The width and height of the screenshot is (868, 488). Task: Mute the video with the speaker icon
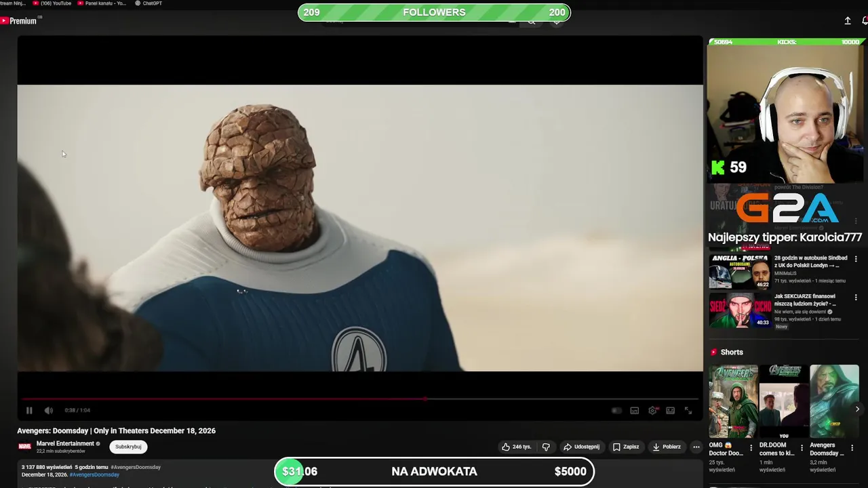click(48, 410)
